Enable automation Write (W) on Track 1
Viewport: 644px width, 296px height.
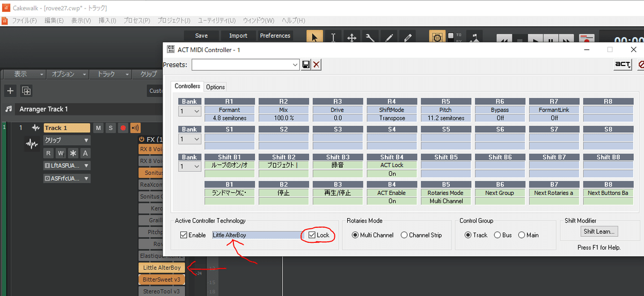click(61, 153)
